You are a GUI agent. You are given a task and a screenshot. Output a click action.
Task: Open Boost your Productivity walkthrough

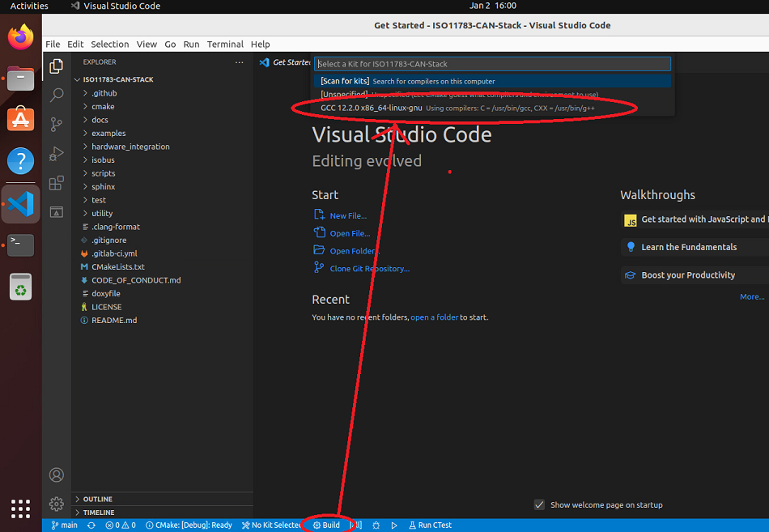click(695, 275)
